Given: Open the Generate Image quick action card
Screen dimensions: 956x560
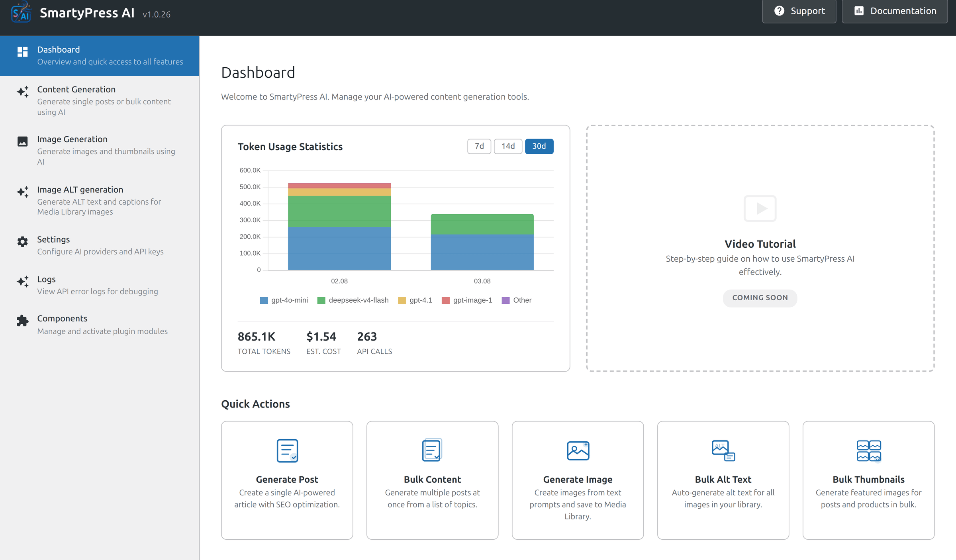Looking at the screenshot, I should 578,480.
